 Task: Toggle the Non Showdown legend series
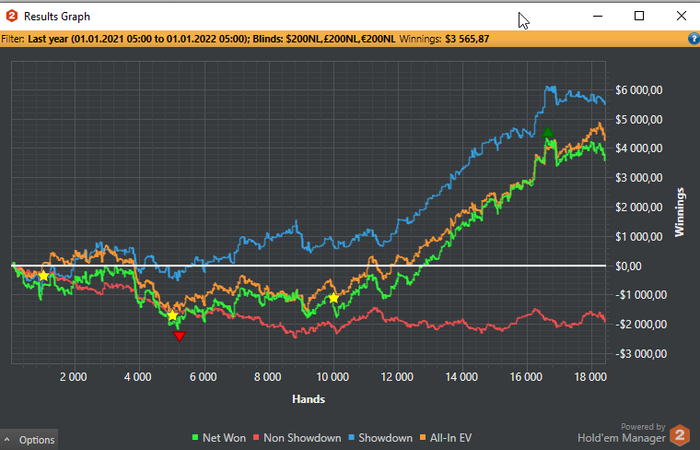pyautogui.click(x=297, y=438)
